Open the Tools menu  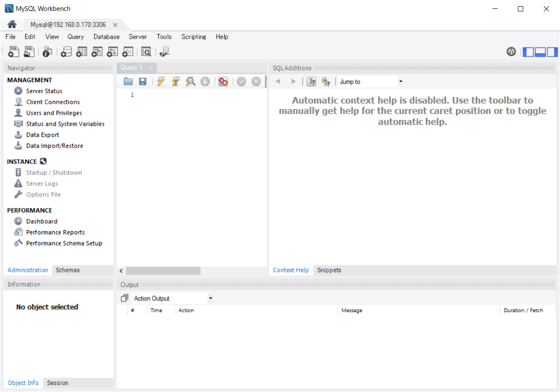pos(164,37)
